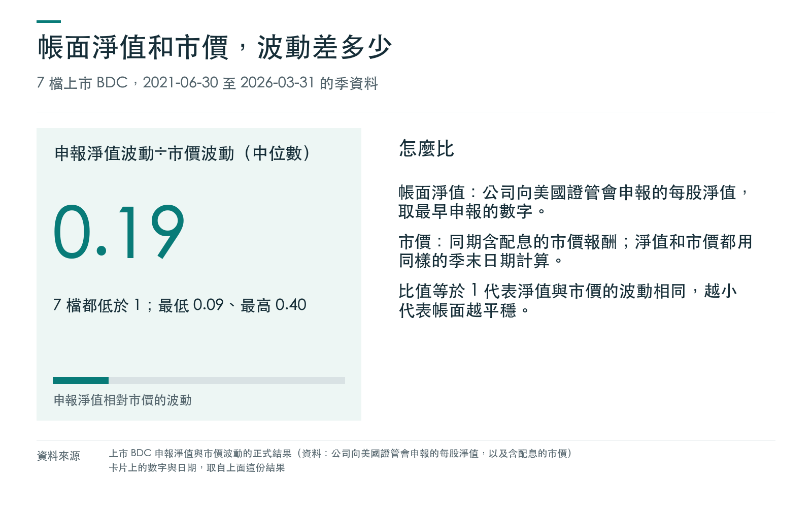The image size is (812, 508).
Task: Select the card title 申報淨值波動÷市價波動（中位數）
Action: pyautogui.click(x=182, y=153)
